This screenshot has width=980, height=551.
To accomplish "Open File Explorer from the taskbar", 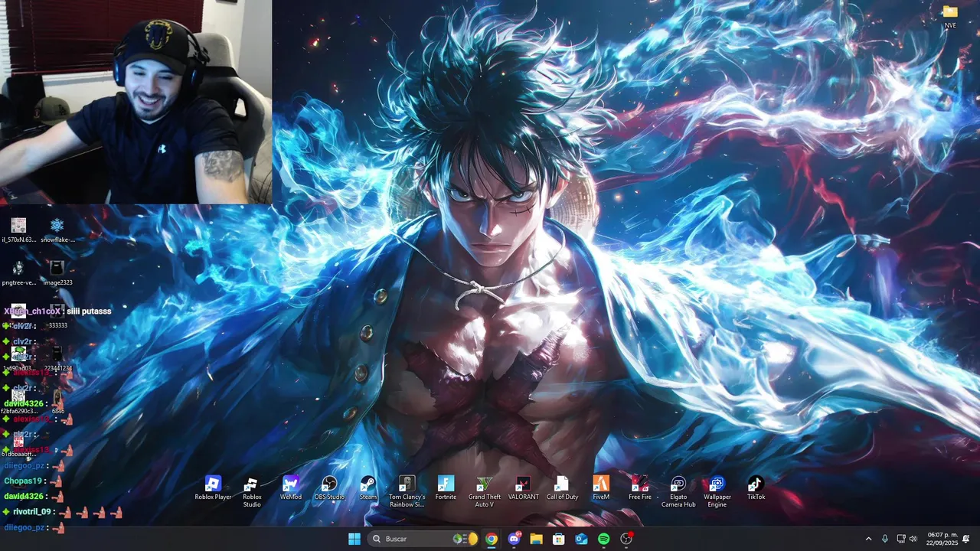I will 536,539.
